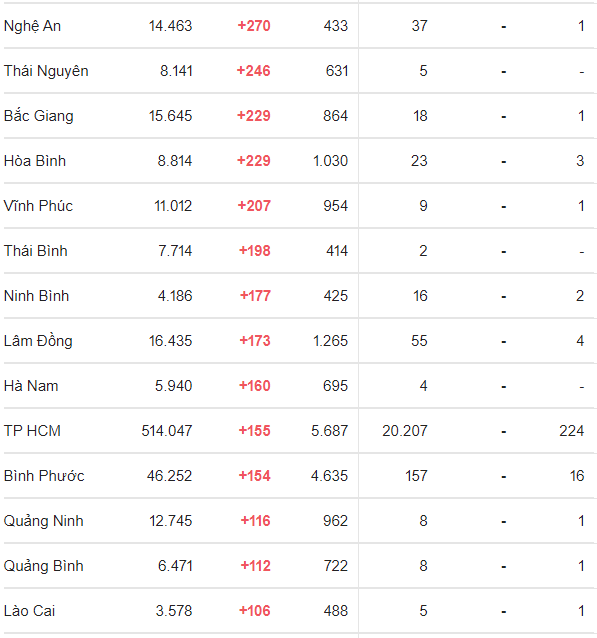Select TP HCM total cases 514.047

coord(167,431)
